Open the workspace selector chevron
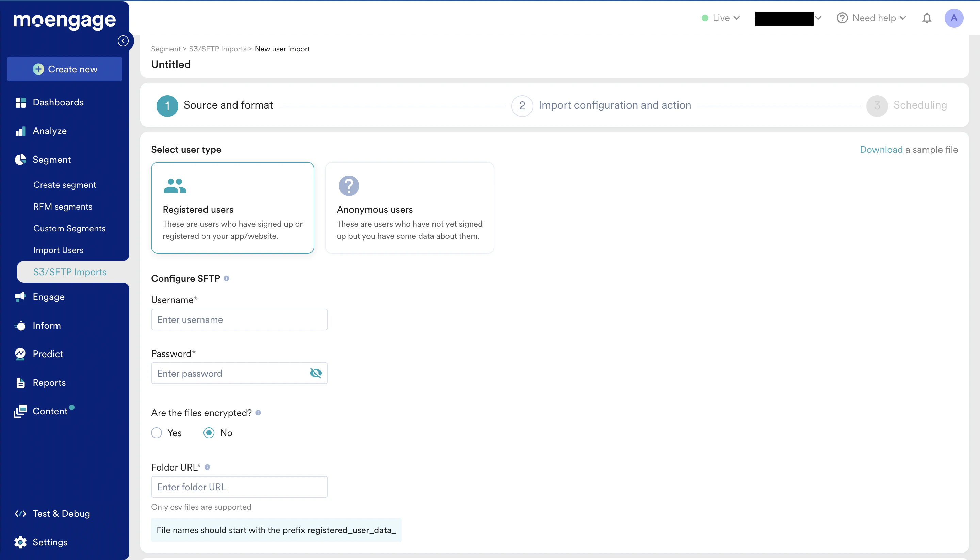This screenshot has width=980, height=560. click(x=818, y=18)
